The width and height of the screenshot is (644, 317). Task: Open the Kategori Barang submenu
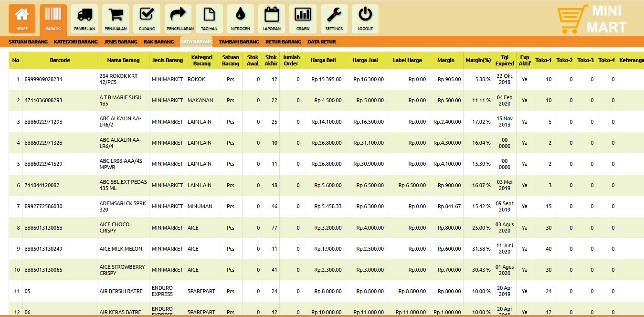pos(76,42)
